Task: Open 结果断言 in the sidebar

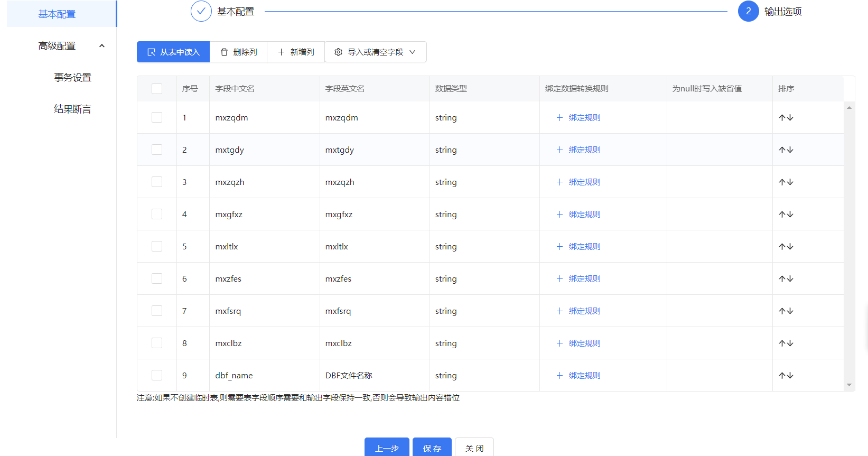Action: (x=72, y=109)
